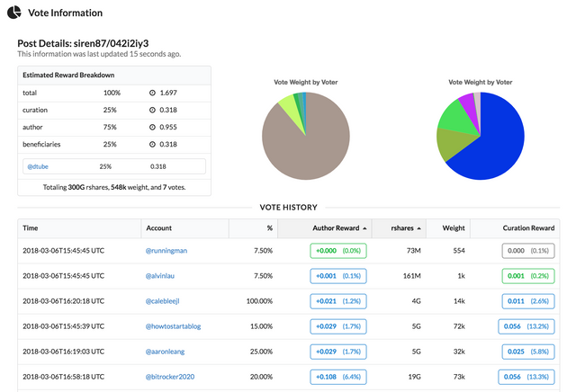Screen dimensions: 576x392
Task: Click the Totaling 300G rshares summary text
Action: [114, 187]
